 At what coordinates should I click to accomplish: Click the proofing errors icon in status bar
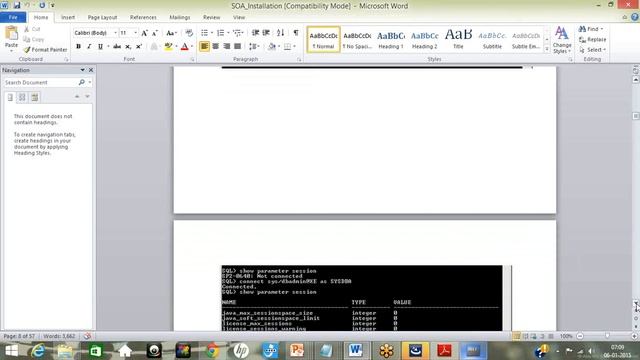pos(87,336)
